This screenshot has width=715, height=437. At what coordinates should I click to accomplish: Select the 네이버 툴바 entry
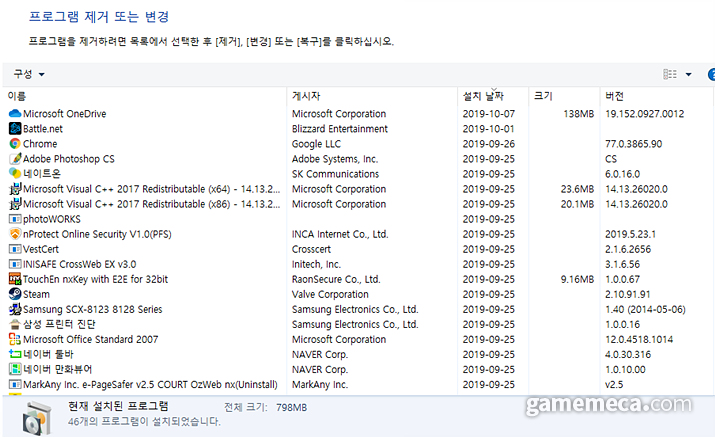click(50, 354)
